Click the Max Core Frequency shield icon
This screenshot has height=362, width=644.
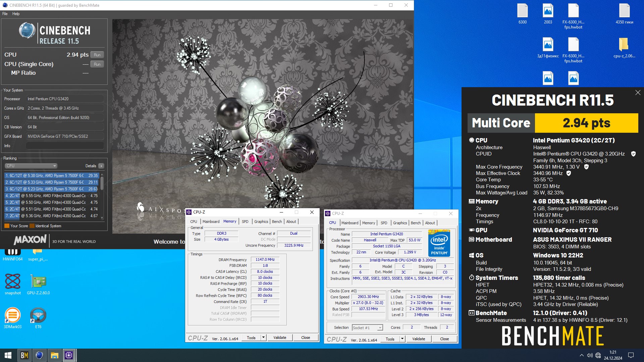(586, 167)
